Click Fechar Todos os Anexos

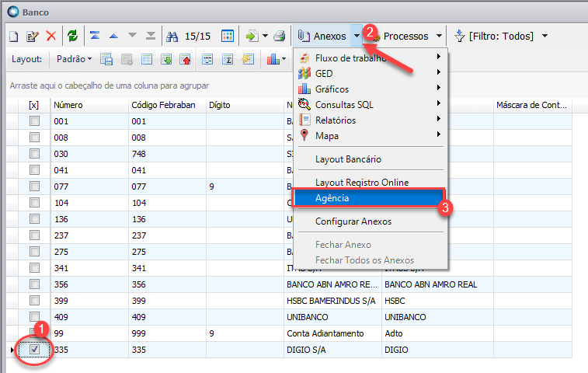point(371,260)
